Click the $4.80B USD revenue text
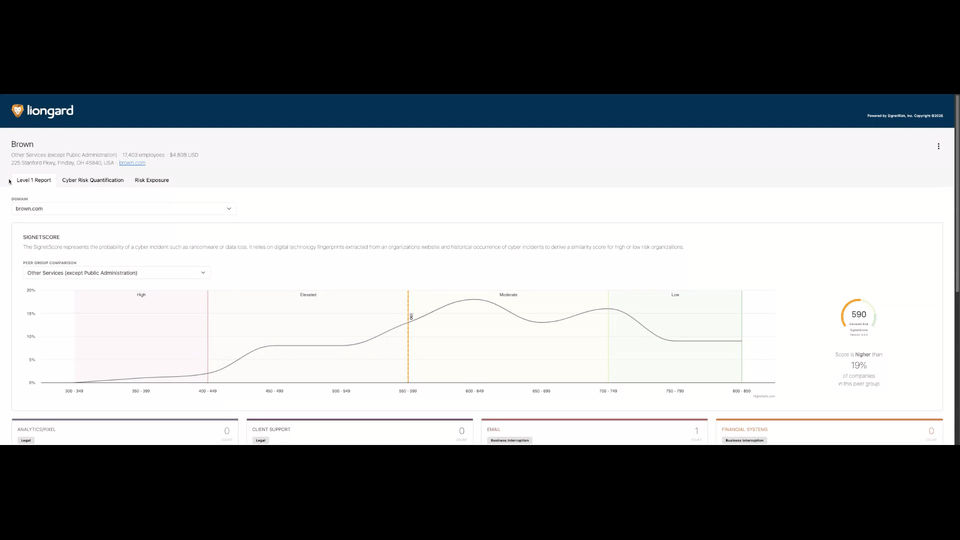 coord(184,155)
